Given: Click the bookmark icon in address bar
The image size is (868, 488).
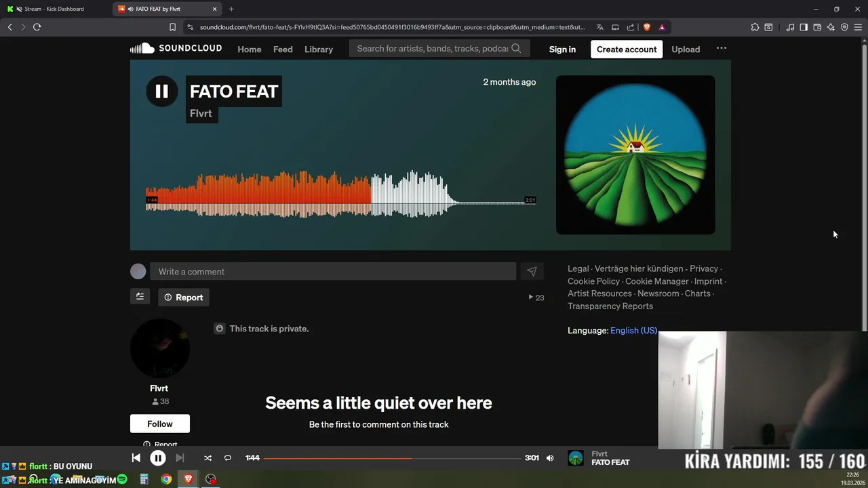Looking at the screenshot, I should (172, 27).
